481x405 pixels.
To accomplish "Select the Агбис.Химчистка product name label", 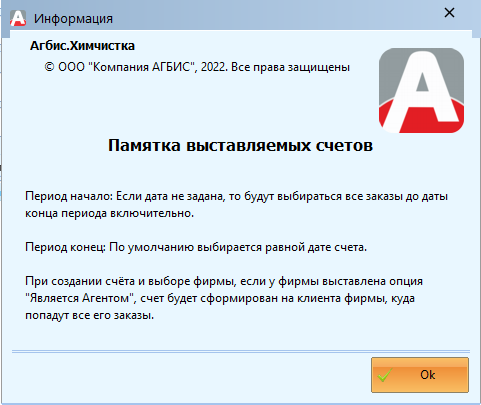I will tap(82, 46).
